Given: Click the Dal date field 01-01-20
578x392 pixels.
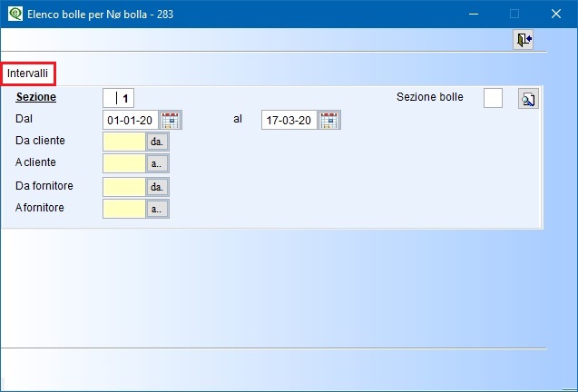Looking at the screenshot, I should click(130, 120).
